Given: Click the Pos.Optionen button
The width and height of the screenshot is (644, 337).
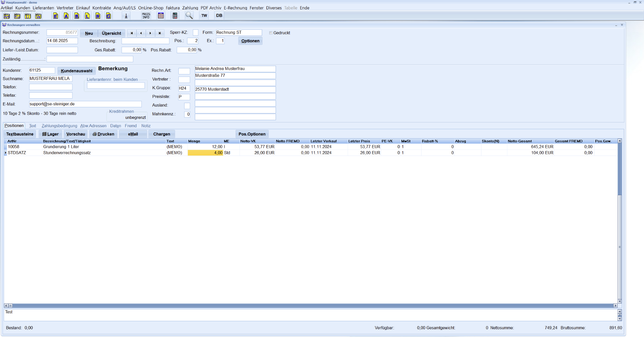Looking at the screenshot, I should coord(252,134).
